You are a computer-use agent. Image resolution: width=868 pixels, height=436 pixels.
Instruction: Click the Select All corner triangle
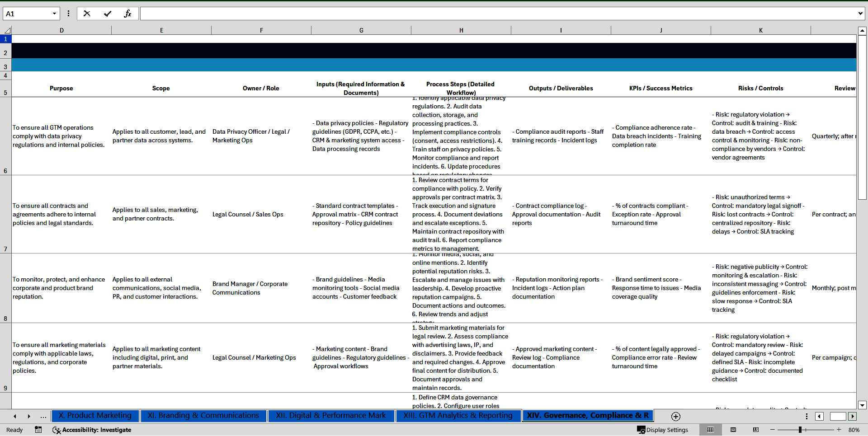click(7, 30)
